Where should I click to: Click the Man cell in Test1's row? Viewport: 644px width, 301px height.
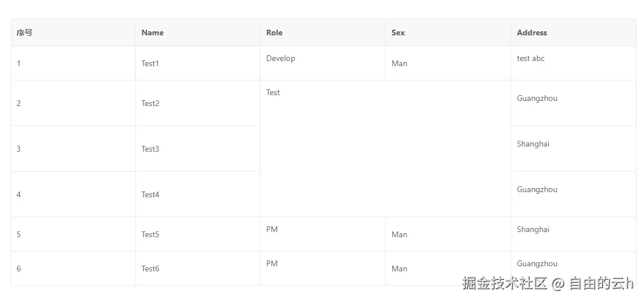(400, 63)
